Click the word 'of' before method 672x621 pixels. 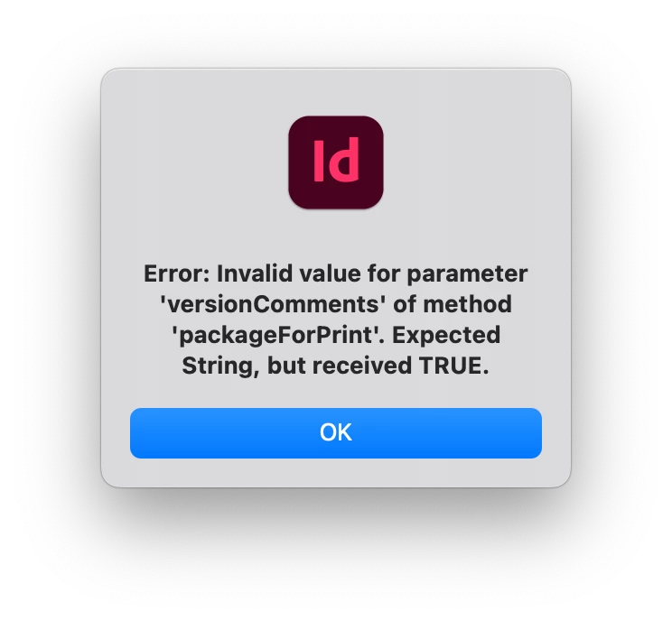pyautogui.click(x=405, y=304)
